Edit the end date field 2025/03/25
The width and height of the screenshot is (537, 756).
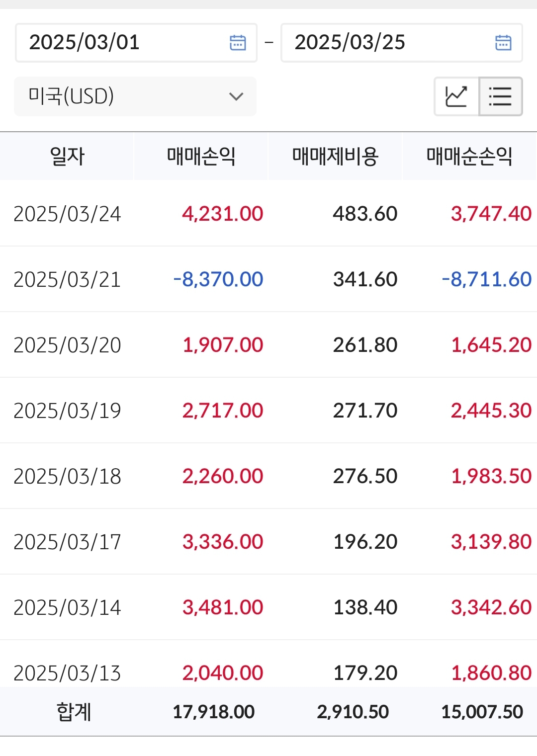click(402, 43)
